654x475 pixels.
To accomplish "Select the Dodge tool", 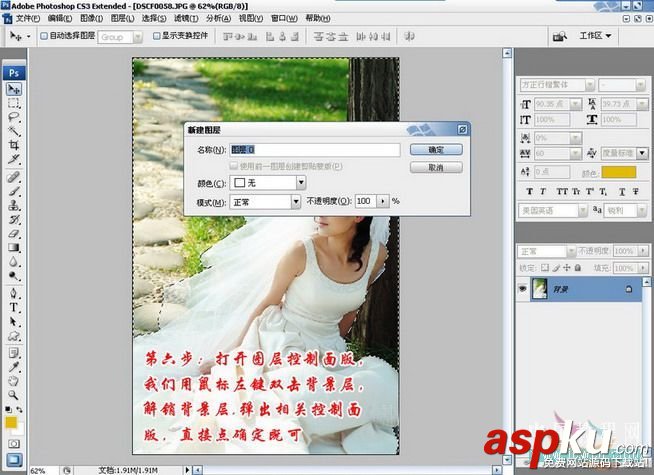I will tap(14, 276).
